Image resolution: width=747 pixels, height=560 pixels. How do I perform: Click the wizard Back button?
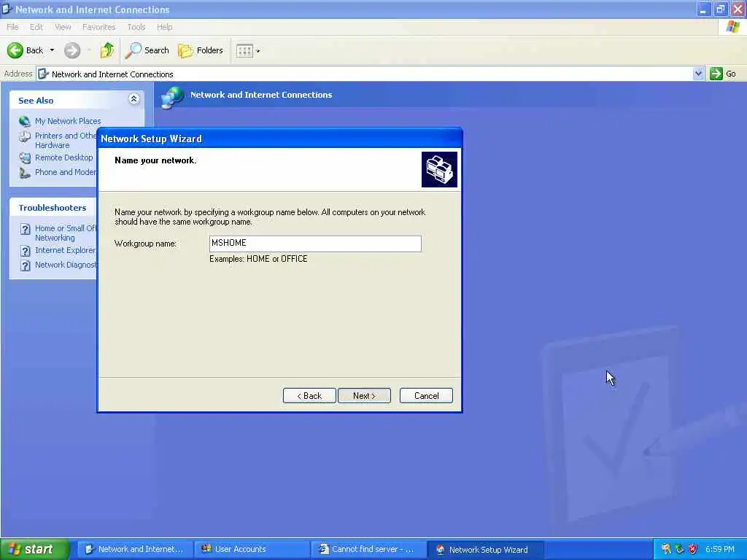309,396
